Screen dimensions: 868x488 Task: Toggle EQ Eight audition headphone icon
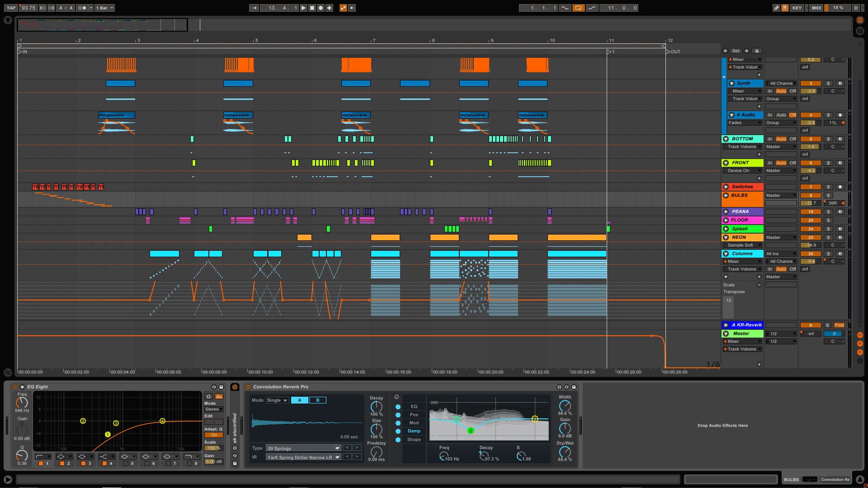(x=209, y=396)
